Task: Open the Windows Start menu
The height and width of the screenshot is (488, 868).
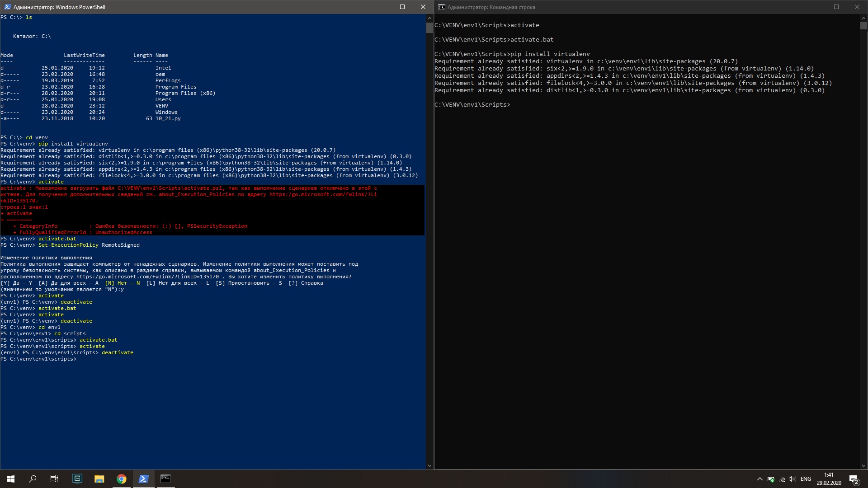Action: (11, 479)
